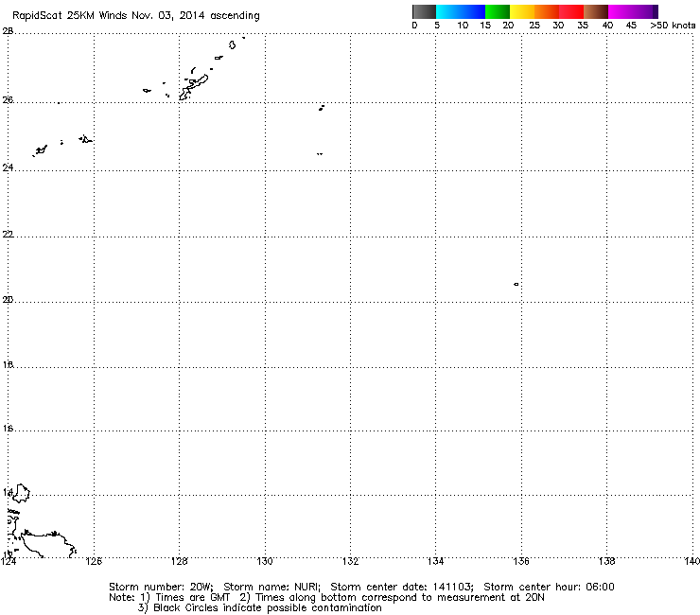Image resolution: width=700 pixels, height=615 pixels.
Task: Click the green 15-20 knots color segment
Action: [x=498, y=11]
